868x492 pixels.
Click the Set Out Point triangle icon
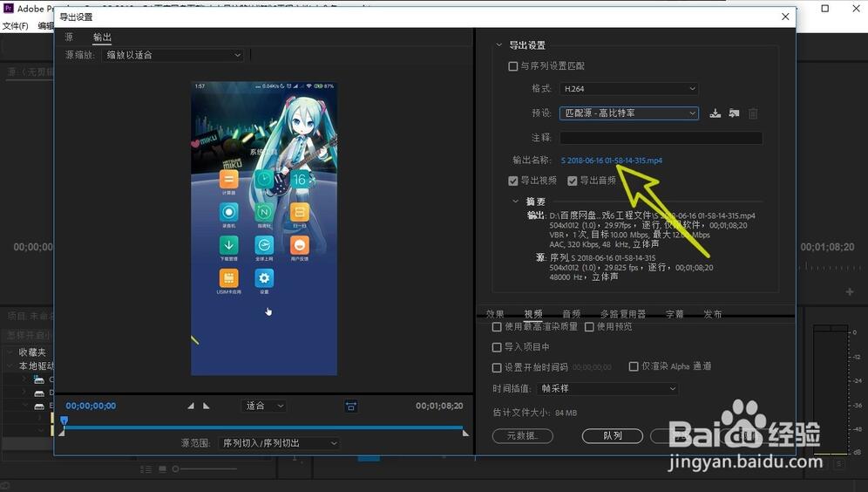pyautogui.click(x=207, y=406)
